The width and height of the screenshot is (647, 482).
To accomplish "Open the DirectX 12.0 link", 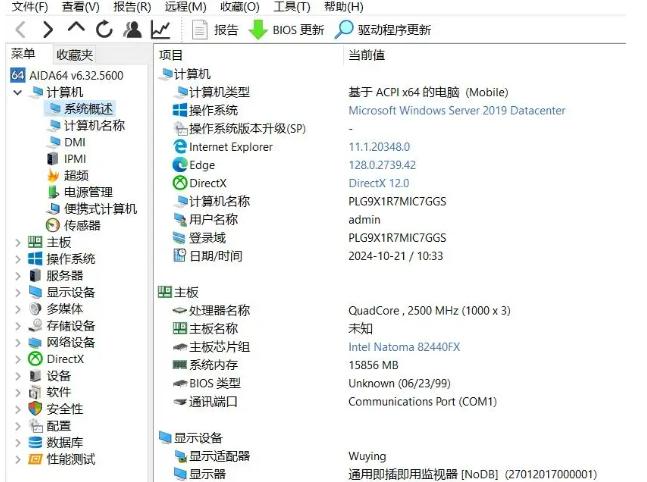I will click(x=379, y=183).
